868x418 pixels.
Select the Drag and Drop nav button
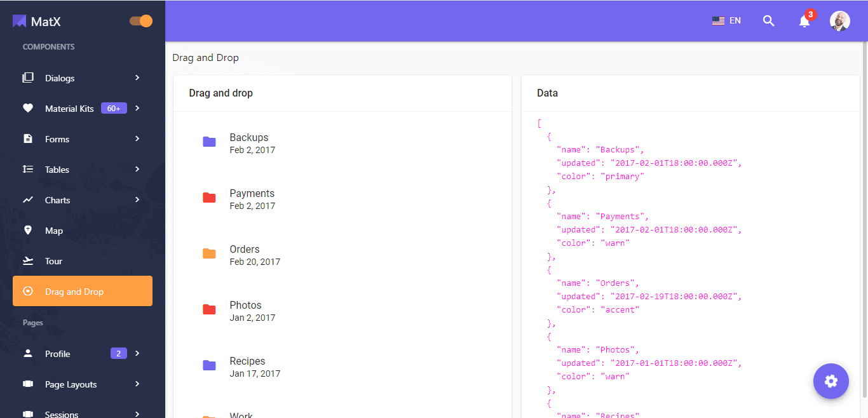[x=82, y=292]
